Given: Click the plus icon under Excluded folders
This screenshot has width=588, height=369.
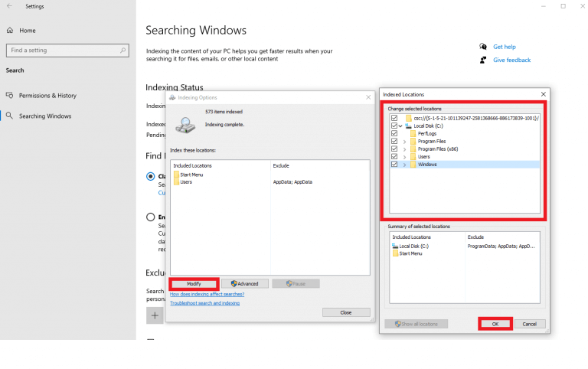Looking at the screenshot, I should pyautogui.click(x=155, y=315).
